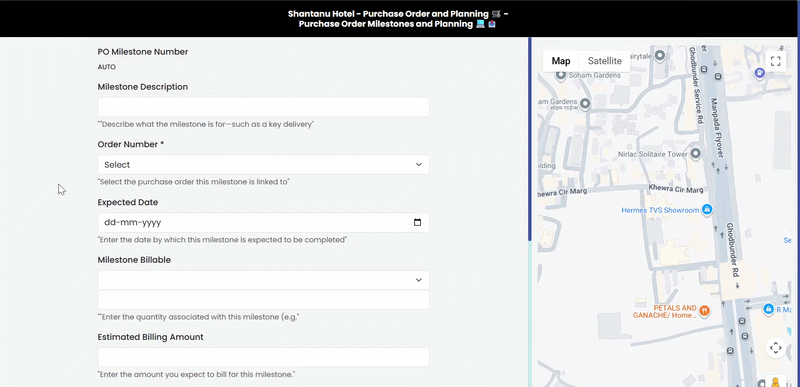This screenshot has width=800, height=387.
Task: Click the 'Khewra Cir Marg' label near Nirlac
Action: tap(676, 189)
